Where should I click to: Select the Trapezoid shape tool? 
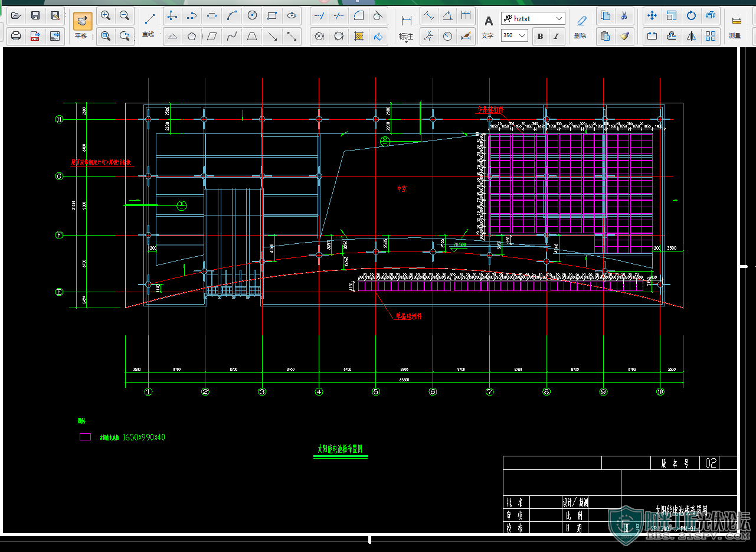click(252, 36)
